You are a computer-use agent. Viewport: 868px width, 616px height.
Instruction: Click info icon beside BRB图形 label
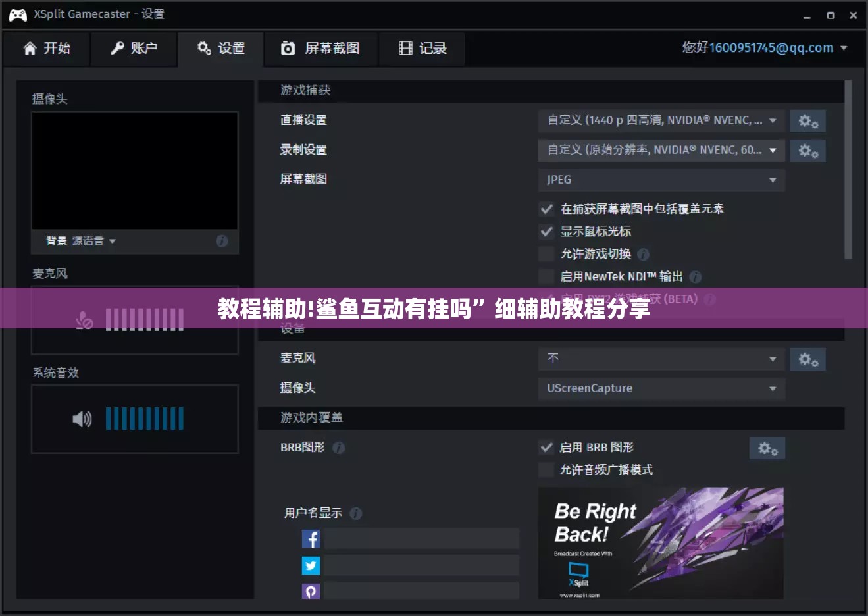338,448
